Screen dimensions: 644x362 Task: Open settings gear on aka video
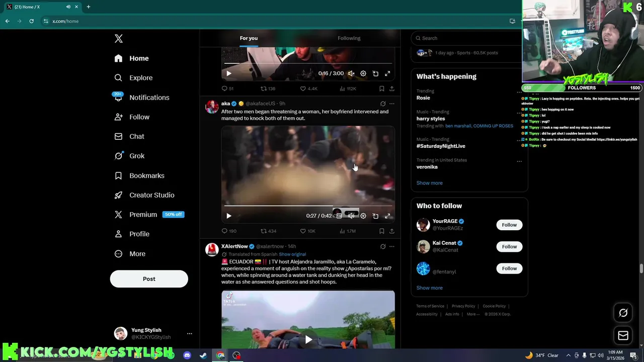pyautogui.click(x=363, y=216)
